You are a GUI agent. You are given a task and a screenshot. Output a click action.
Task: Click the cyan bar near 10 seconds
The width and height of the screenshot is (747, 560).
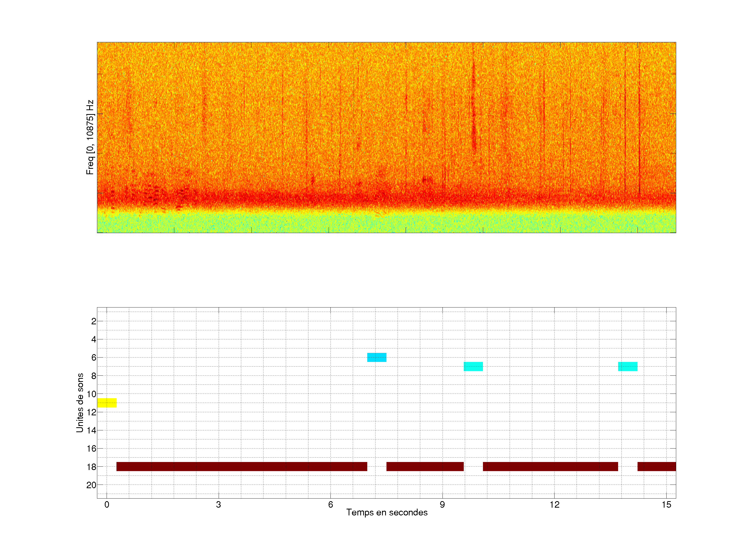point(473,366)
